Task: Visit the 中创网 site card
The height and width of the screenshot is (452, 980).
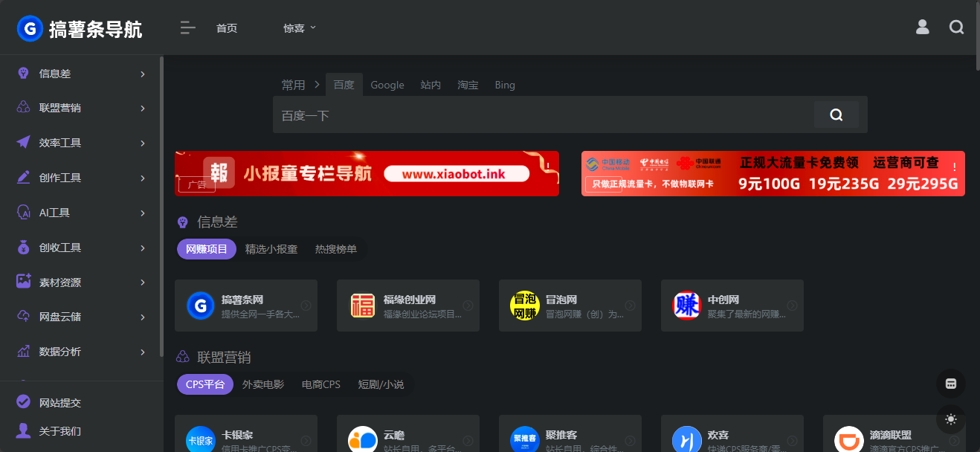Action: click(x=732, y=305)
